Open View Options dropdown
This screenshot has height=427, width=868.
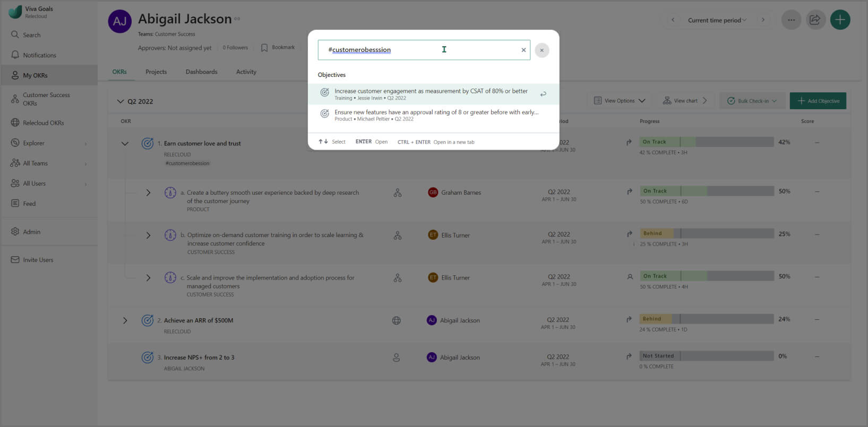coord(620,101)
